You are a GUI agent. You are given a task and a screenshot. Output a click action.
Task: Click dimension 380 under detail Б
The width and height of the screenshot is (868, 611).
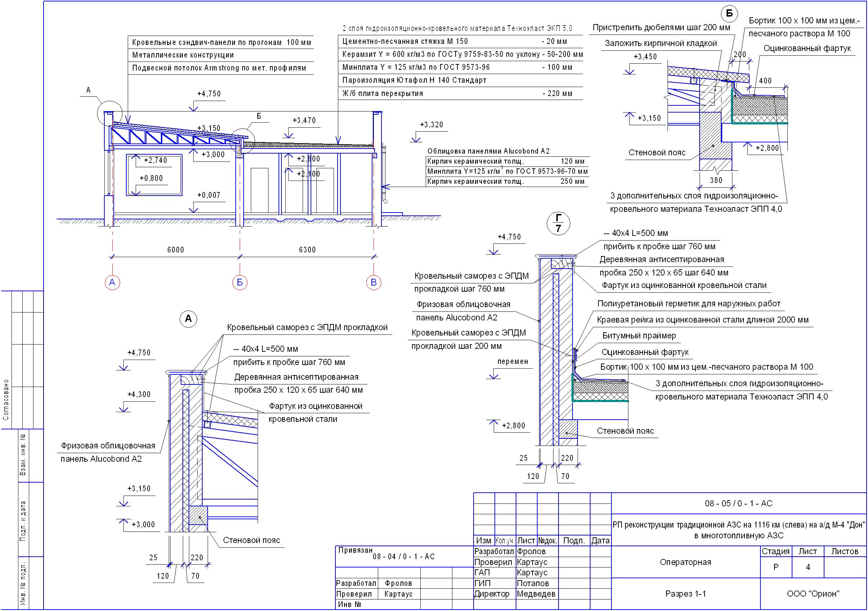click(x=716, y=181)
